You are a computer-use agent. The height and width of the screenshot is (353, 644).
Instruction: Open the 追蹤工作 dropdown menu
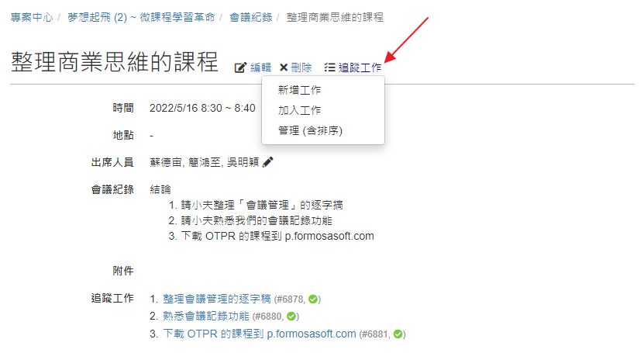(x=360, y=67)
